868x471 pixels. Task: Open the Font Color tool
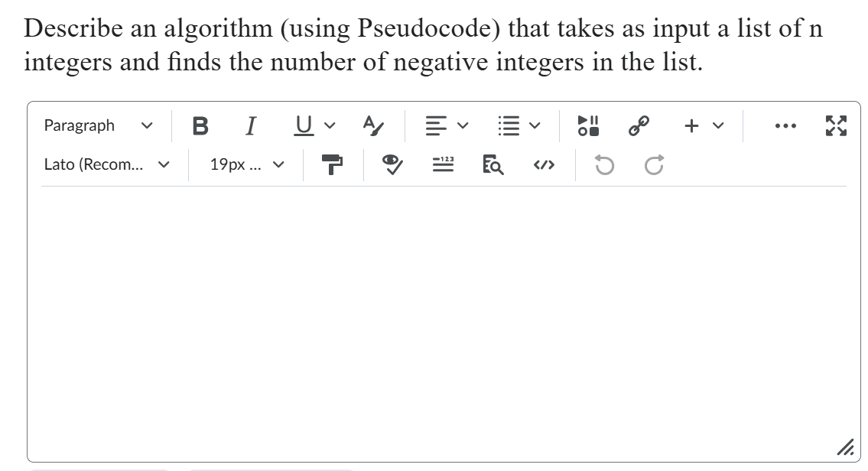click(372, 125)
